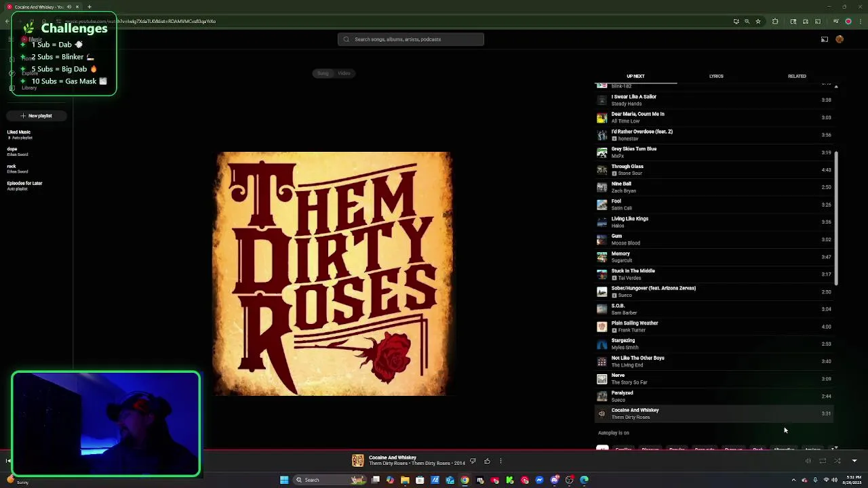Image resolution: width=868 pixels, height=488 pixels.
Task: Open the account avatar menu
Action: [840, 39]
